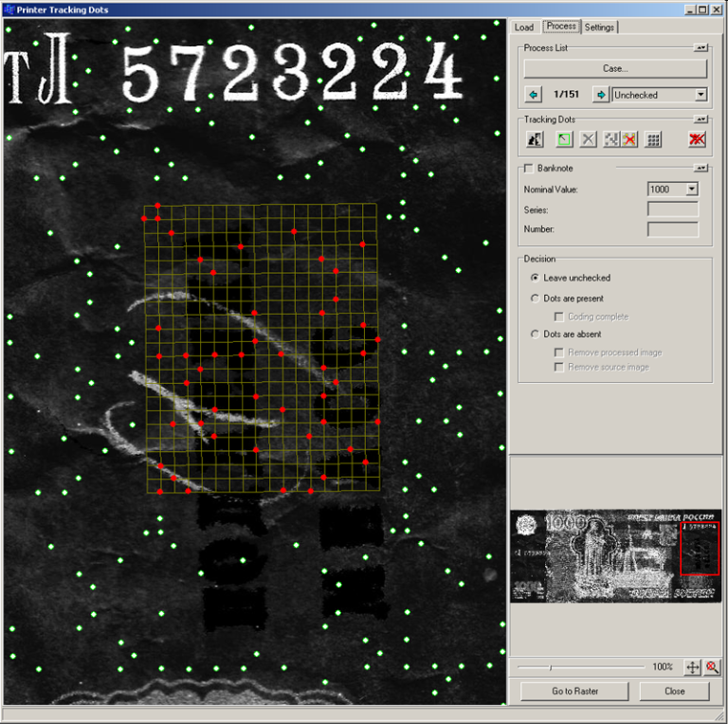Viewport: 728px width, 724px height.
Task: Click the reset zoom magnifier icon
Action: 712,667
